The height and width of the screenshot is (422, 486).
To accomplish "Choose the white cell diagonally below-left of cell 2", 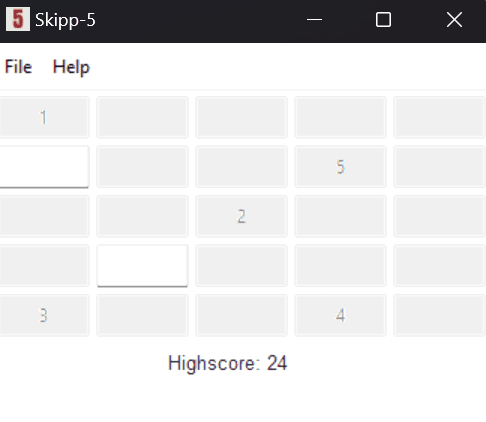I will tap(143, 266).
